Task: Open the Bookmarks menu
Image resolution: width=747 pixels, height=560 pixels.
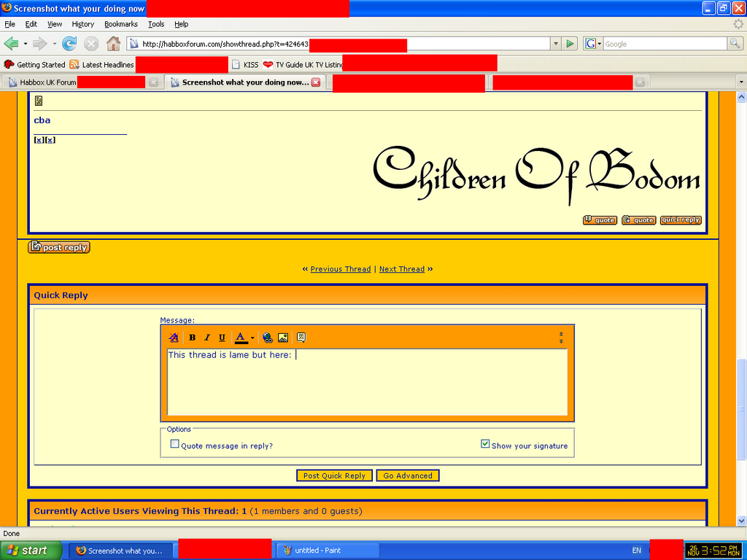Action: coord(120,24)
